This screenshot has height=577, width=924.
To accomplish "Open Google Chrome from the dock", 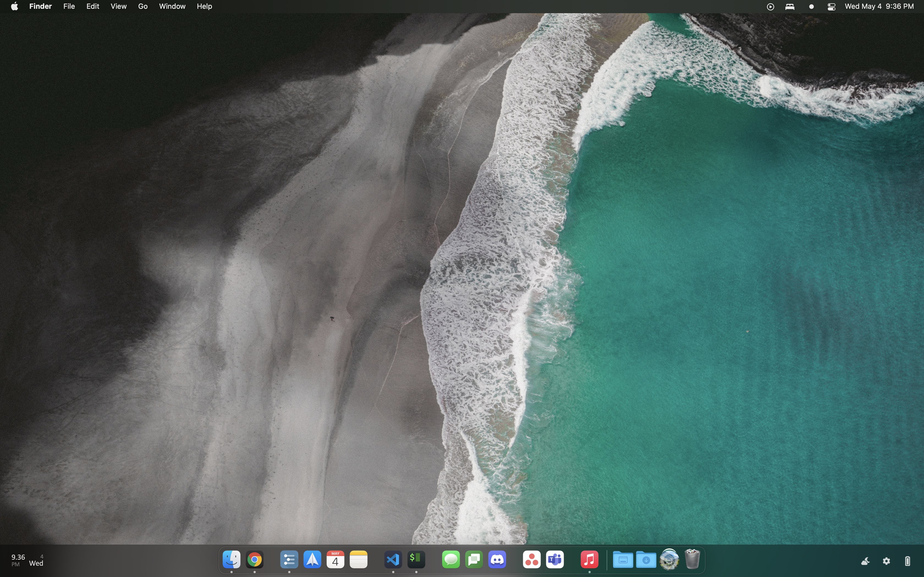I will (255, 560).
